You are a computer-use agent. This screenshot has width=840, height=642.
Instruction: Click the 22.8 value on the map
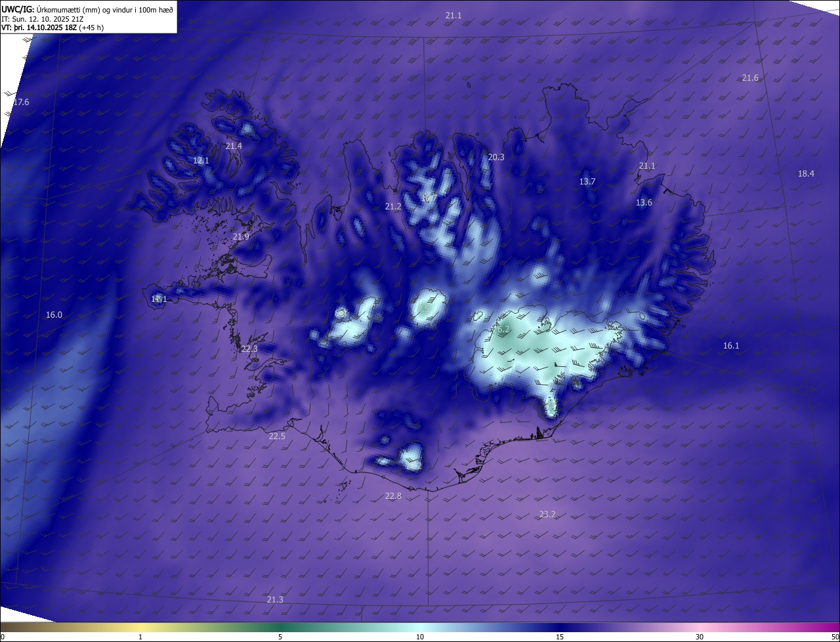coord(393,496)
